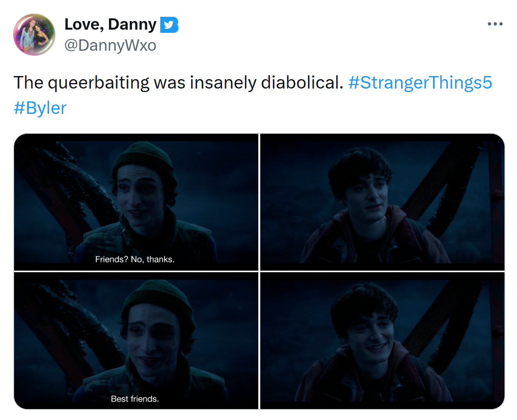
Task: Open the #StrangerThings5 hashtag
Action: coord(420,83)
